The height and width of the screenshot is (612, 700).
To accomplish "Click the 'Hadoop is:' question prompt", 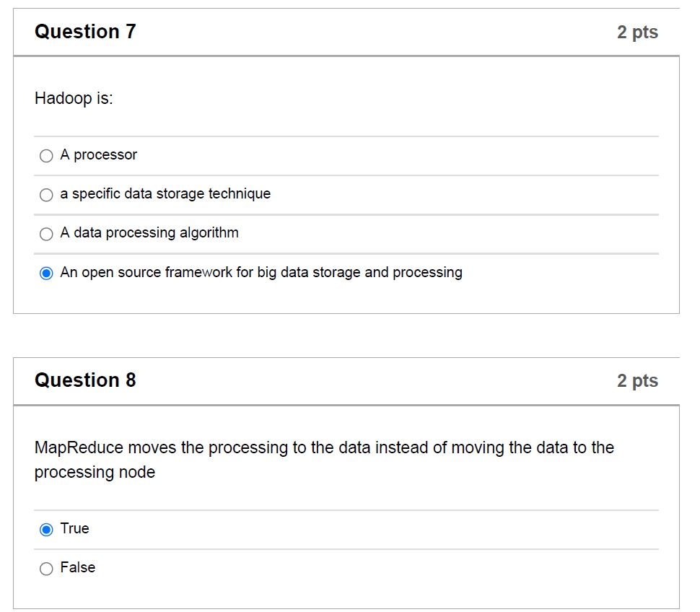I will 74,99.
